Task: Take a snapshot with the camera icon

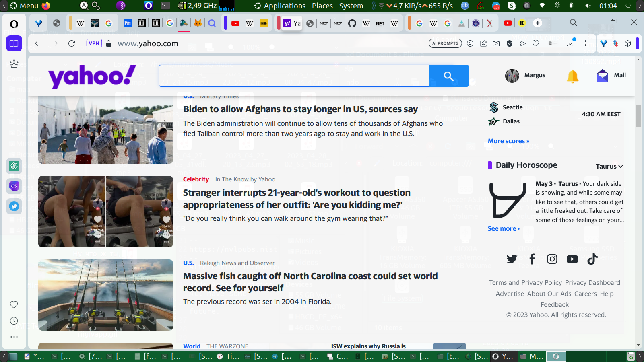Action: (496, 43)
